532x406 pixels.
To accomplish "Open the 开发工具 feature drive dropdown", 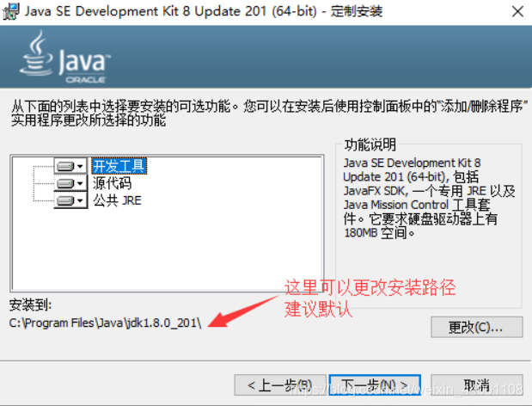I will (70, 166).
